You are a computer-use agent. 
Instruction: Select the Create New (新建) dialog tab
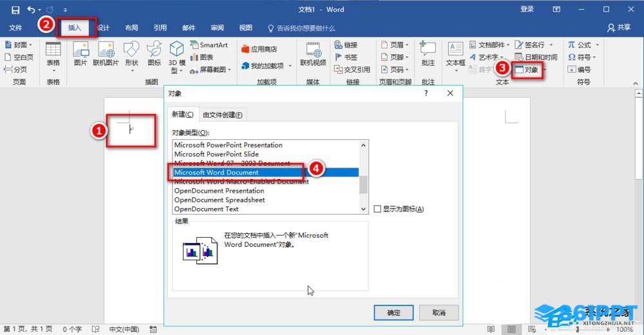[x=183, y=114]
